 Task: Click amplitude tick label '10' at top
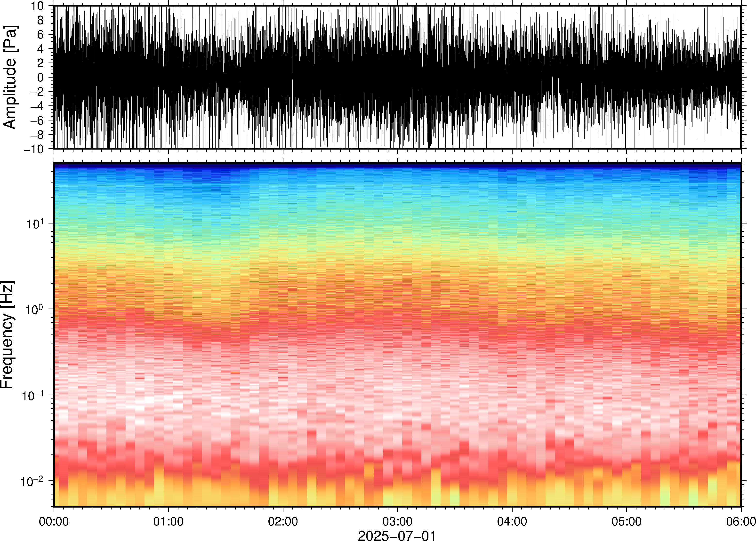point(38,6)
